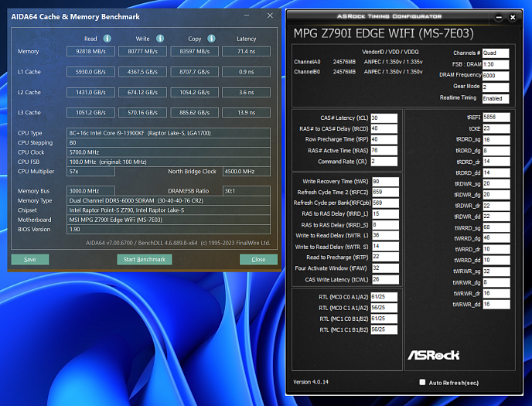The image size is (532, 406).
Task: Click the Copy info icon in AIDA64
Action: (x=211, y=39)
